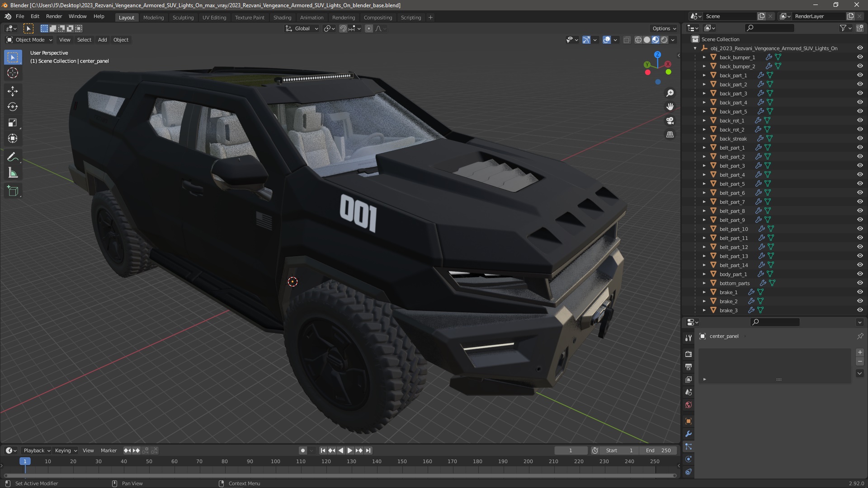Hide brake_2 in the outliner
The height and width of the screenshot is (488, 868).
point(860,301)
